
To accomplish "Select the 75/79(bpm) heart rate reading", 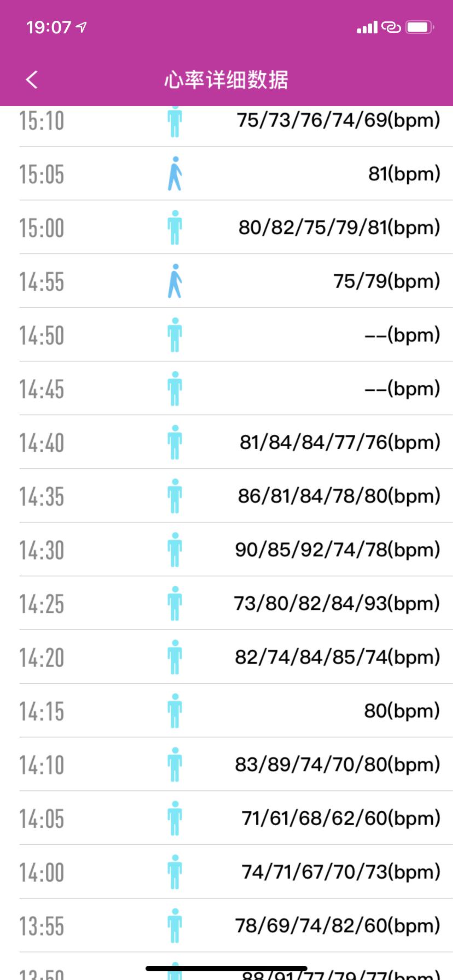I will pyautogui.click(x=386, y=281).
